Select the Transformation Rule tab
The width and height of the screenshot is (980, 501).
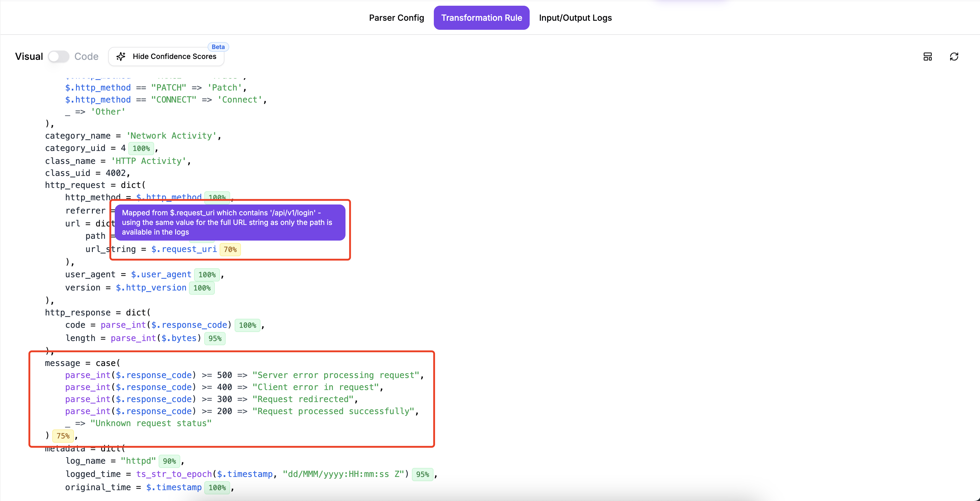pos(481,18)
